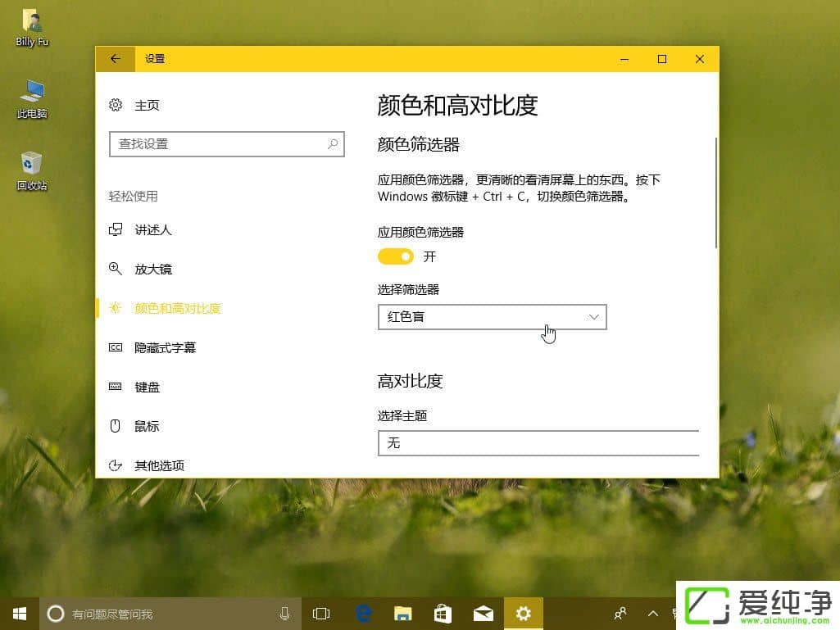Go to 主页 in the Settings sidebar
Screen dimensions: 840x630
click(x=148, y=105)
